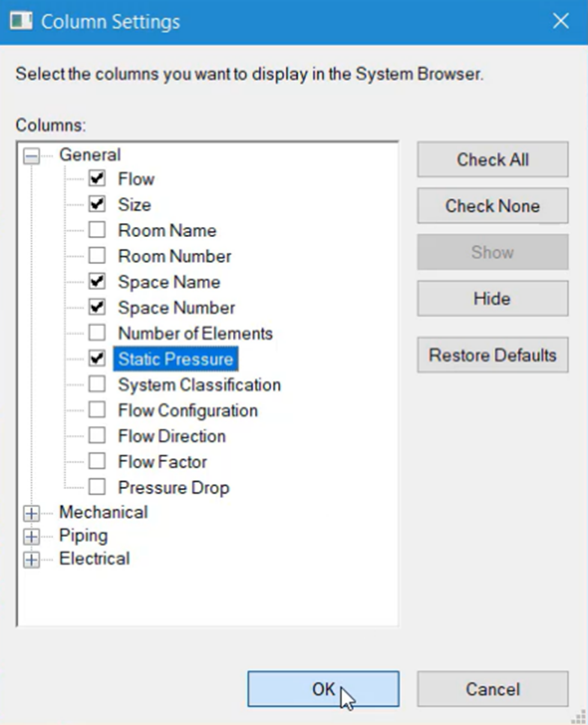
Task: Select the Electrical category label
Action: 95,558
